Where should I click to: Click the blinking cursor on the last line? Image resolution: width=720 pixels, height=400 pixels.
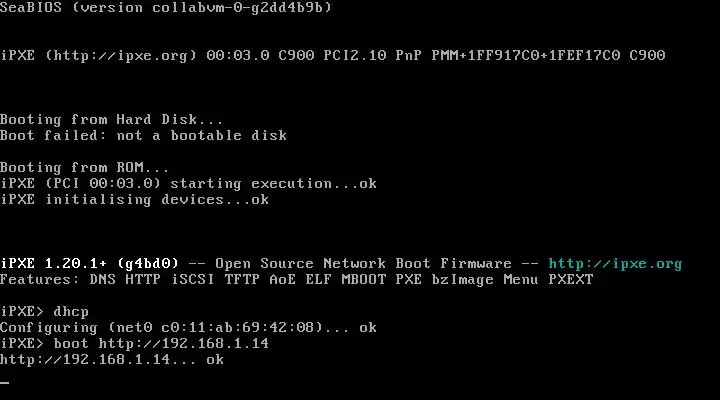coord(5,382)
